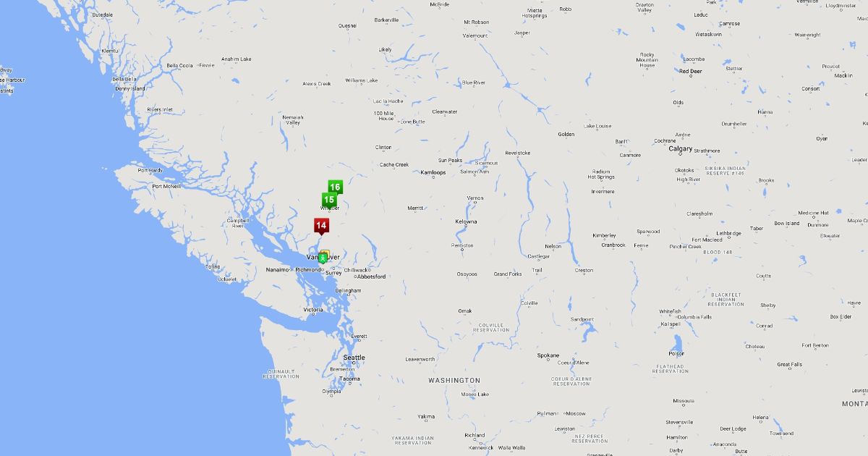The width and height of the screenshot is (868, 456).
Task: Select the Kelowna label on map
Action: (x=466, y=221)
